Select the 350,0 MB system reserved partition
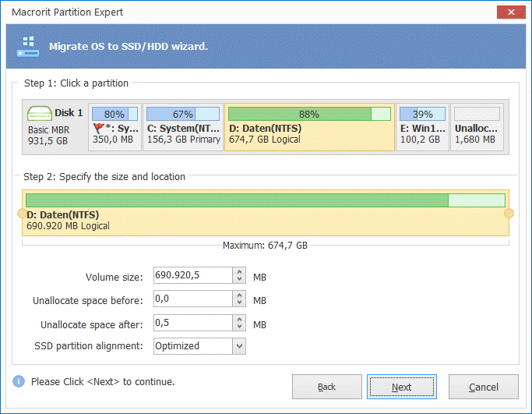This screenshot has height=414, width=532. (x=115, y=127)
